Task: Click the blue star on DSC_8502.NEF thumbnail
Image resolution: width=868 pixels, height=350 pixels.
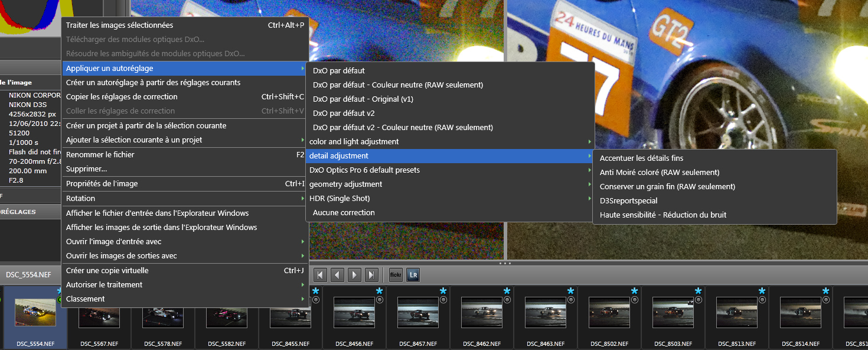Action: pyautogui.click(x=634, y=291)
